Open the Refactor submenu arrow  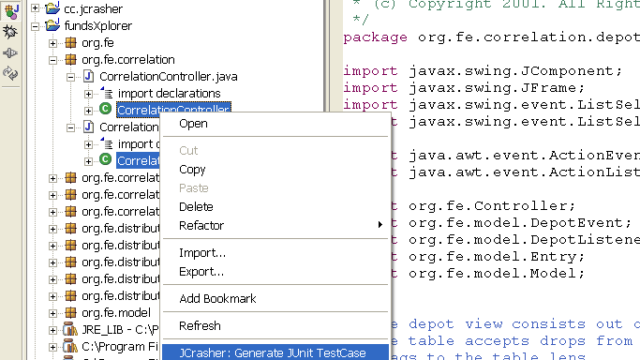coord(380,225)
